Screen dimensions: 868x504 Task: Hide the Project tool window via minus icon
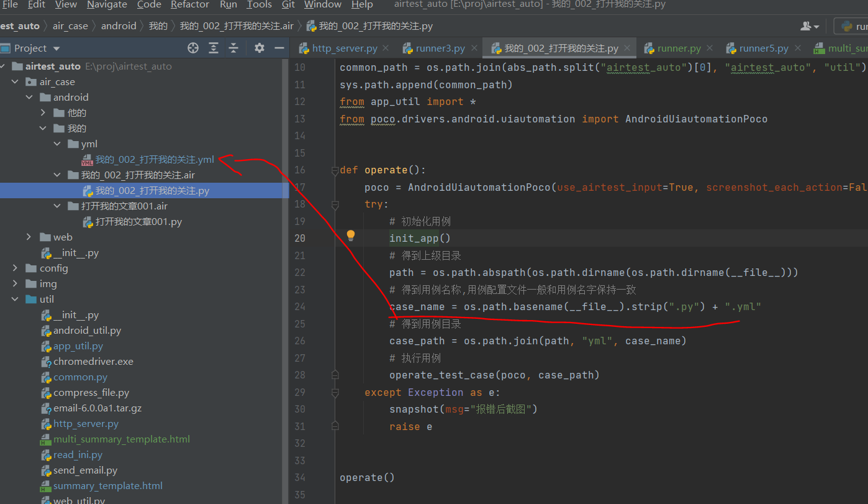pos(279,48)
